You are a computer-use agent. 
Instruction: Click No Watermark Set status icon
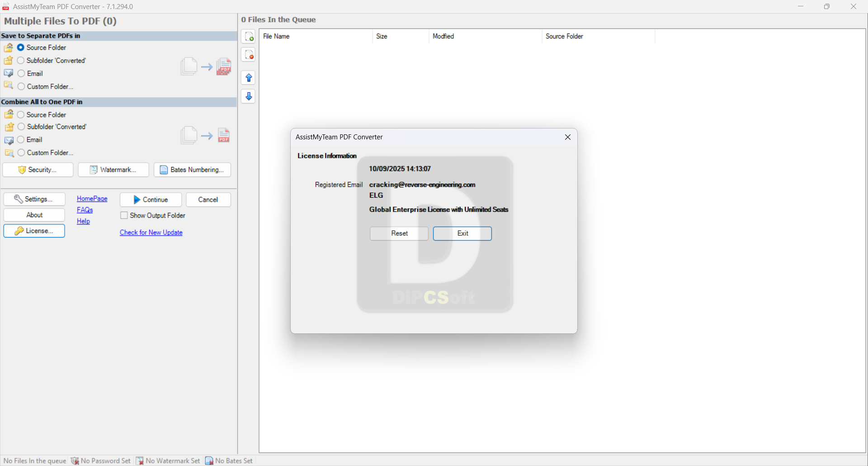[x=140, y=461]
